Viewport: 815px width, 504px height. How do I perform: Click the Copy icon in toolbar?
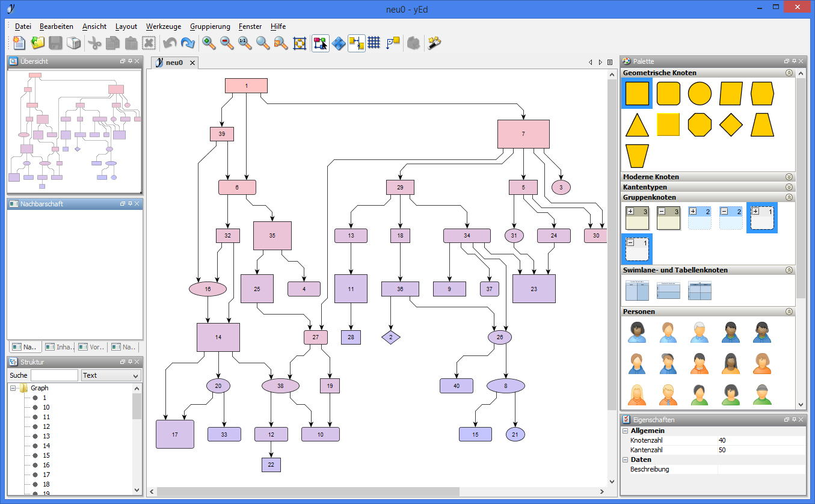(113, 43)
